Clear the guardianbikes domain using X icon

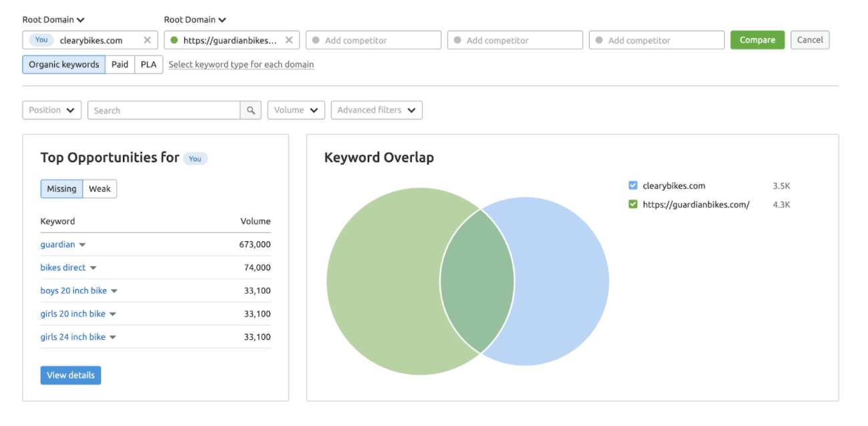tap(289, 40)
